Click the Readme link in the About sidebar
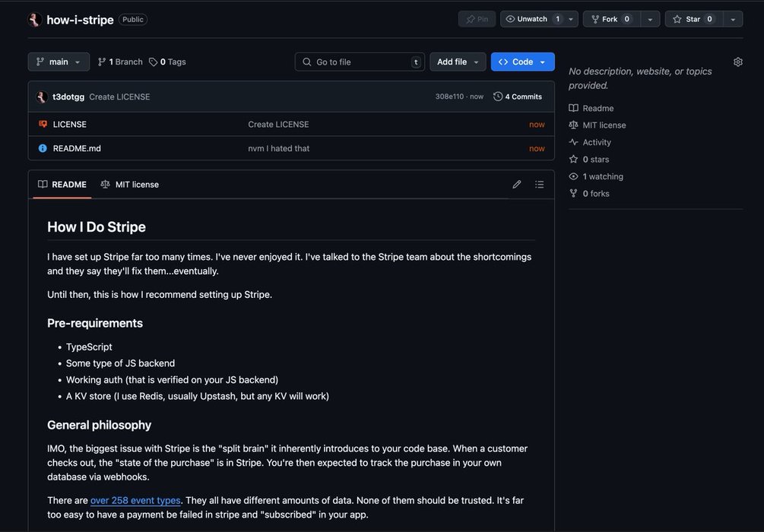Viewport: 764px width, 532px height. pos(598,108)
